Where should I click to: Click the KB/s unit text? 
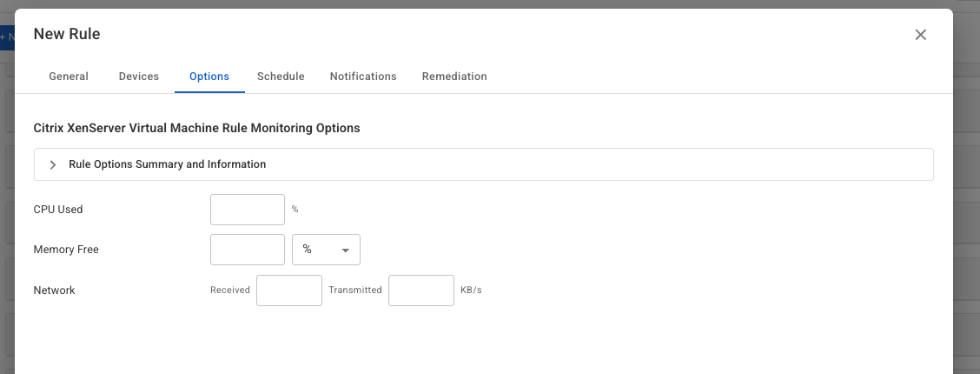click(471, 291)
